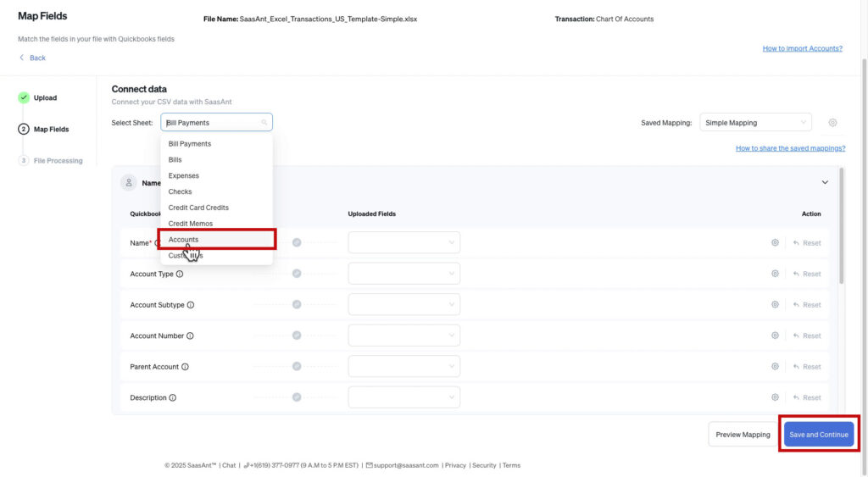Pick Expenses from the sheet dropdown list

184,175
